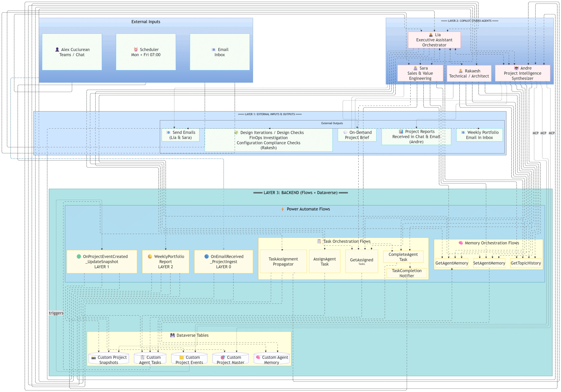Click the mail icon on Weekly Portfolio Email

coord(463,132)
